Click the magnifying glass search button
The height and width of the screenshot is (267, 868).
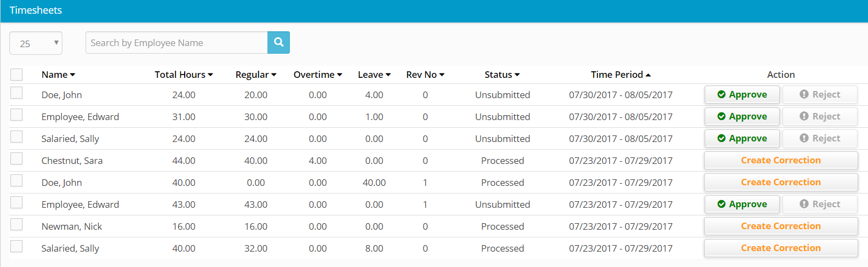pos(278,43)
